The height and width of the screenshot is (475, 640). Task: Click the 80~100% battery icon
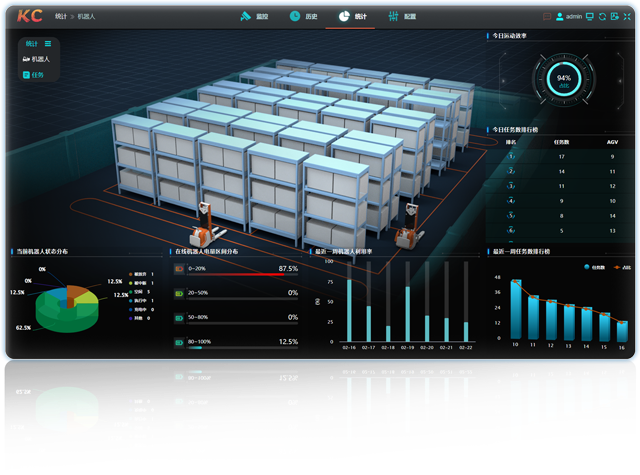point(179,341)
